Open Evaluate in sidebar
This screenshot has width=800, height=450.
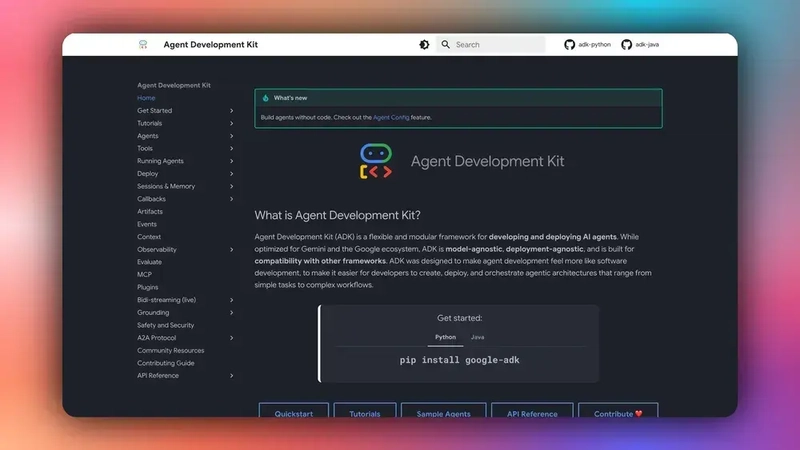[x=149, y=262]
